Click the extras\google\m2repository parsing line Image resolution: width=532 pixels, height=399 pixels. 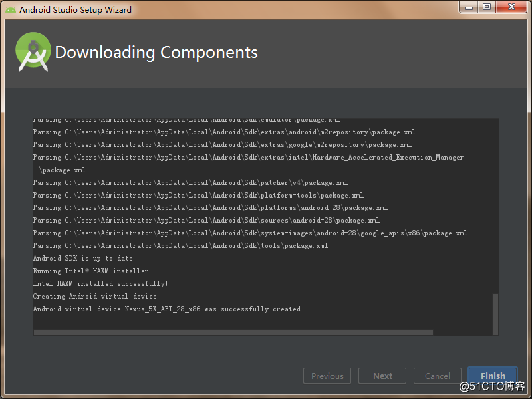click(222, 145)
